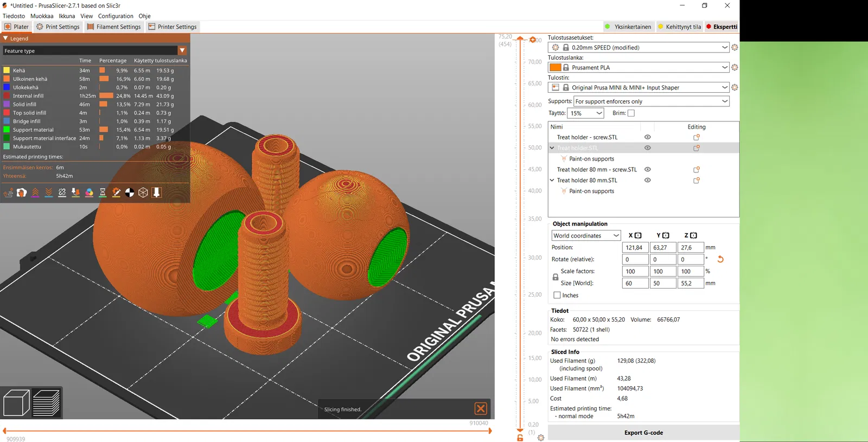Click the vertical slider lock icon
The height and width of the screenshot is (442, 868).
[x=520, y=438]
